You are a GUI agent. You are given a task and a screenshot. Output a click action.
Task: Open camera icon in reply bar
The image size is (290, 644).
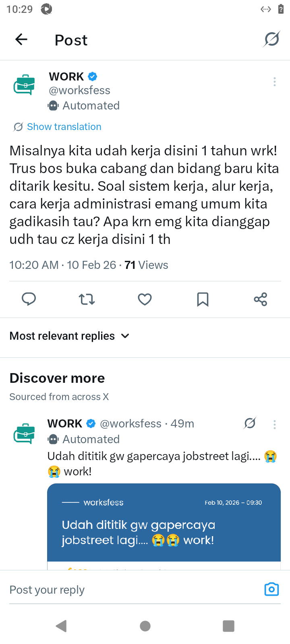(x=271, y=589)
